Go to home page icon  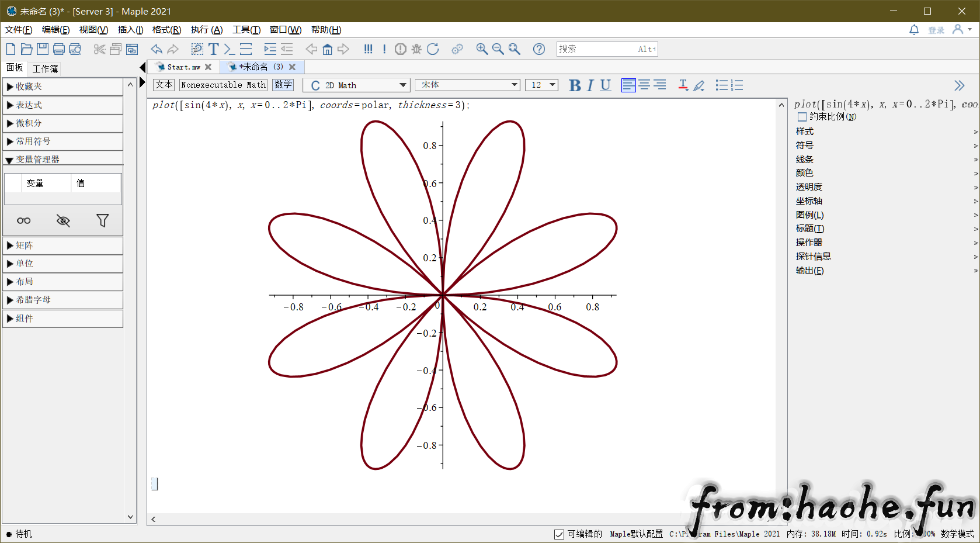327,49
